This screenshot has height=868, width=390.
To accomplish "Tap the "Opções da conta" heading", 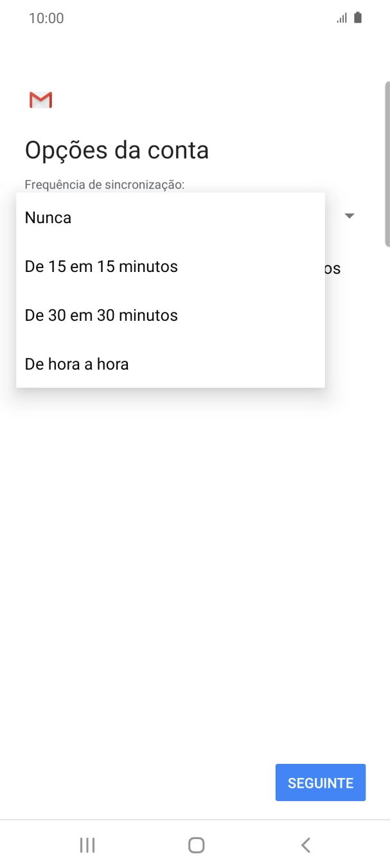I will (x=117, y=149).
